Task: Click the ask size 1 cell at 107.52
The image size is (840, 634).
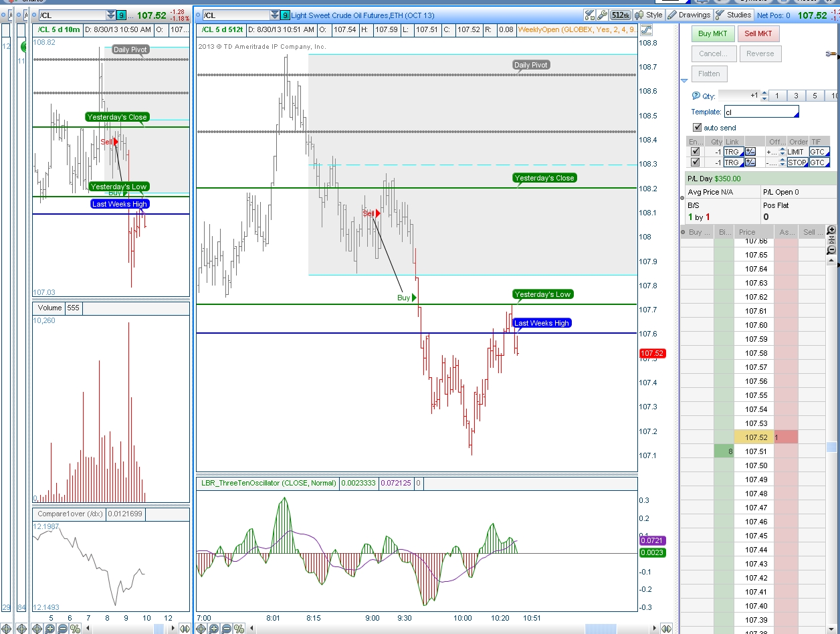Action: [786, 437]
